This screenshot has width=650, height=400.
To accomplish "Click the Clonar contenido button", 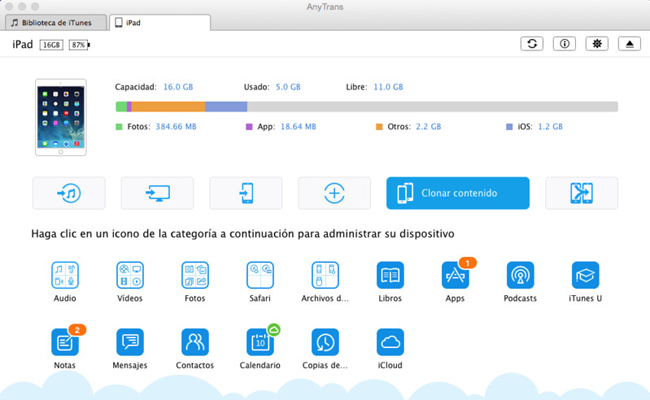I will point(457,193).
